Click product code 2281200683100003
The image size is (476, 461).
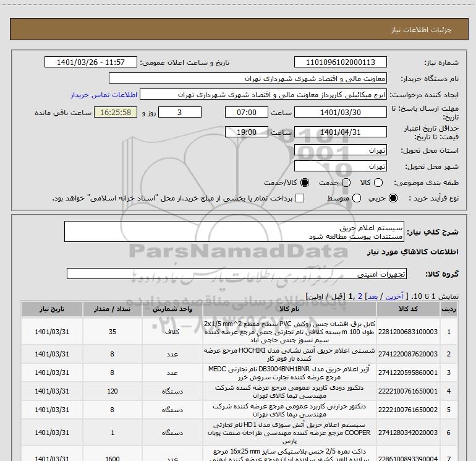408,332
